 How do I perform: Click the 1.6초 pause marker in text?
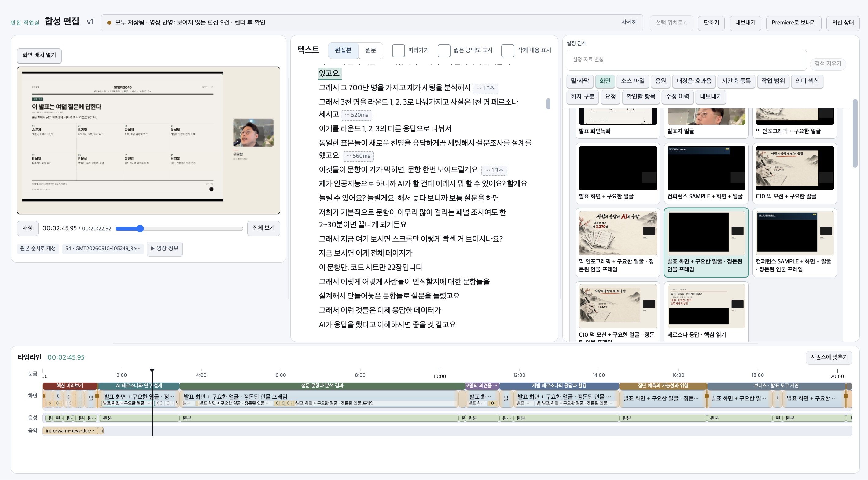click(485, 88)
